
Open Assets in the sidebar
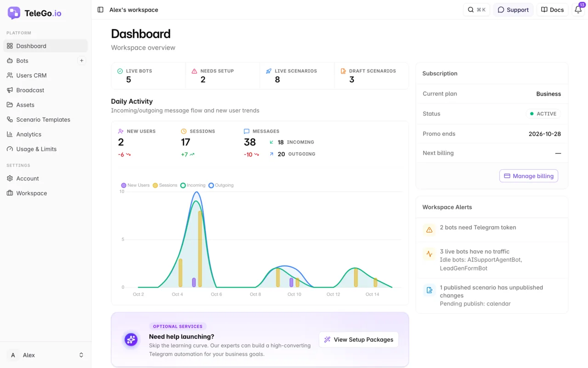coord(45,105)
